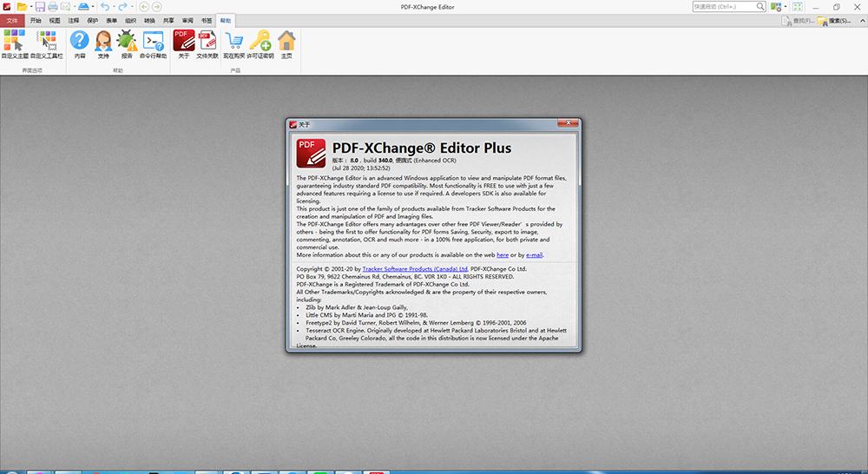
Task: Click the Save icon in quick access toolbar
Action: tap(40, 7)
